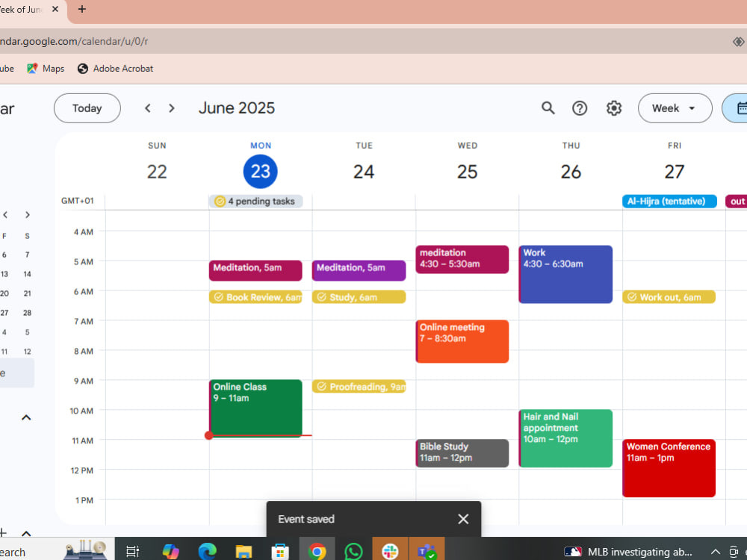Image resolution: width=747 pixels, height=560 pixels.
Task: Open the Work out 6am task
Action: click(669, 296)
